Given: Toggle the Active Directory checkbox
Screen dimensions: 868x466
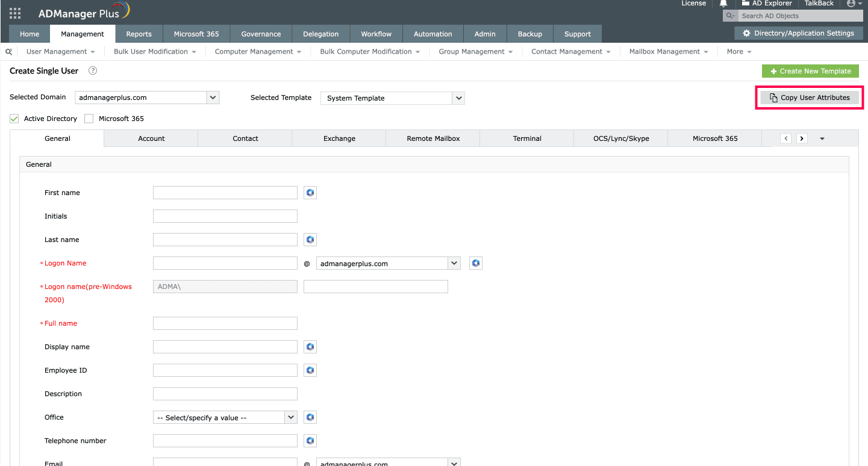Looking at the screenshot, I should point(14,119).
